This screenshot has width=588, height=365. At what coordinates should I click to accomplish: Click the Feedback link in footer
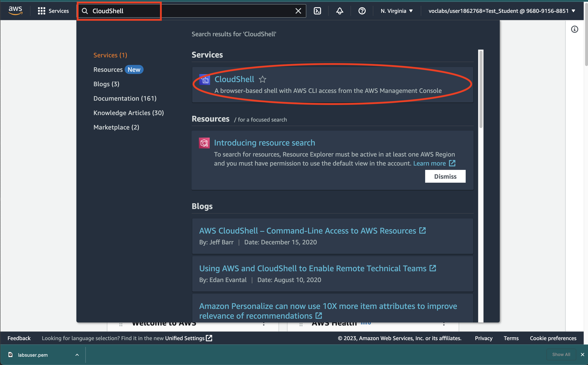[x=19, y=338]
